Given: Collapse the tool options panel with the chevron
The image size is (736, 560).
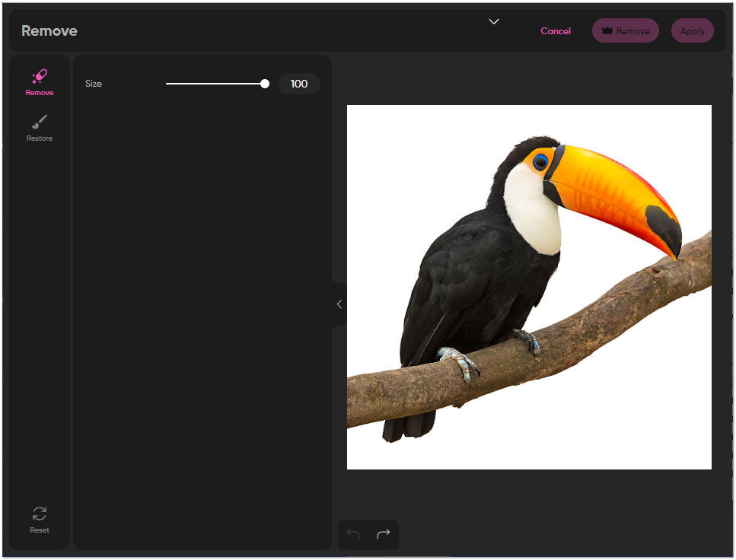Looking at the screenshot, I should click(339, 304).
